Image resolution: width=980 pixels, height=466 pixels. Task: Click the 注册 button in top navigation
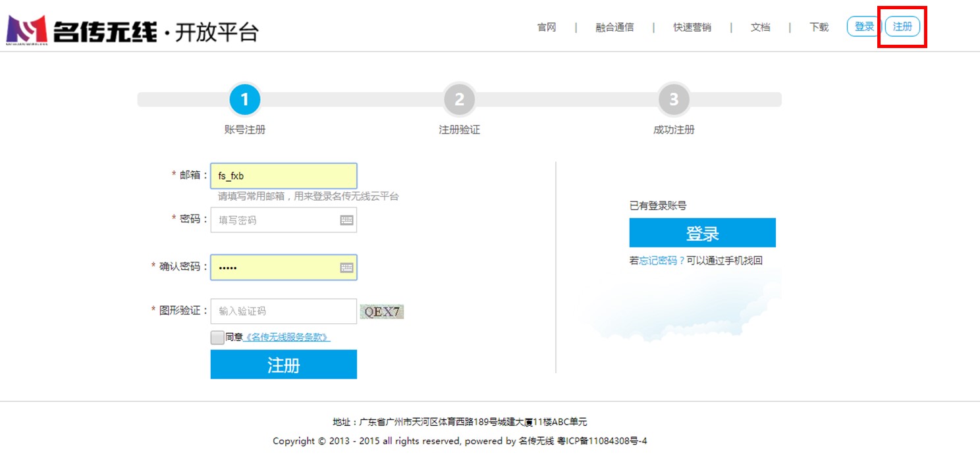902,27
